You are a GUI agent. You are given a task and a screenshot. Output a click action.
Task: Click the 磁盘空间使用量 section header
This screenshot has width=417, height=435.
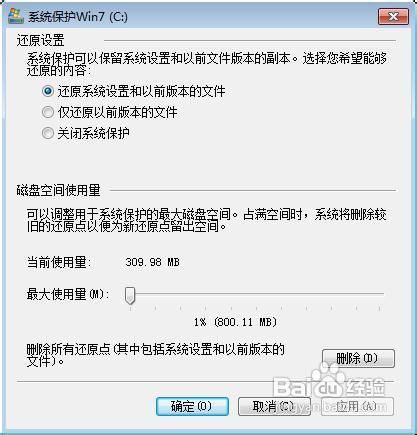tap(59, 191)
